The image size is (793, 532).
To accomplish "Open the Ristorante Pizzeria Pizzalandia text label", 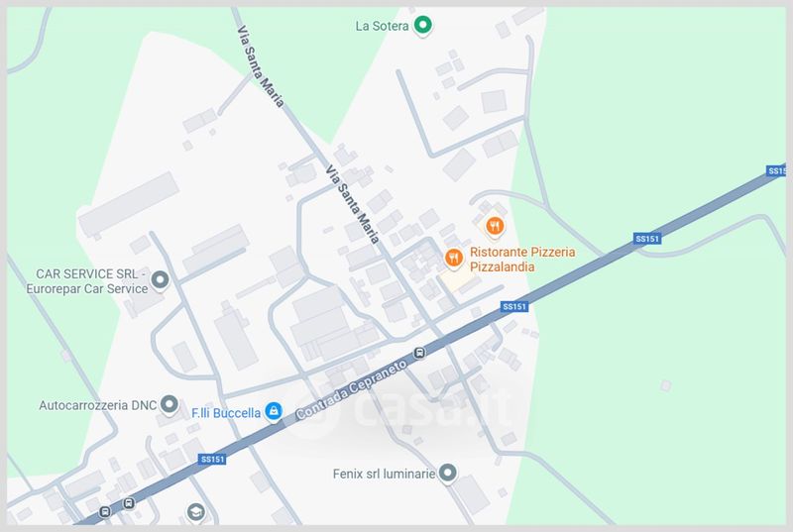I will pyautogui.click(x=522, y=260).
